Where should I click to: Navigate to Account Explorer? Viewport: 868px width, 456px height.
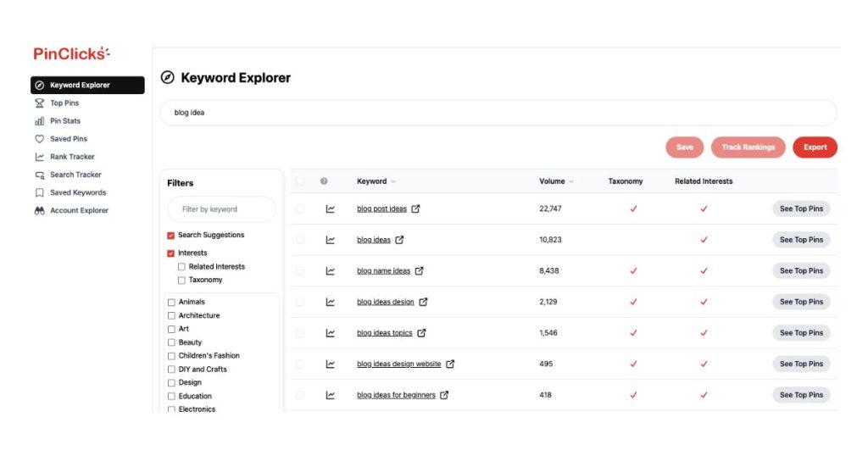click(79, 210)
